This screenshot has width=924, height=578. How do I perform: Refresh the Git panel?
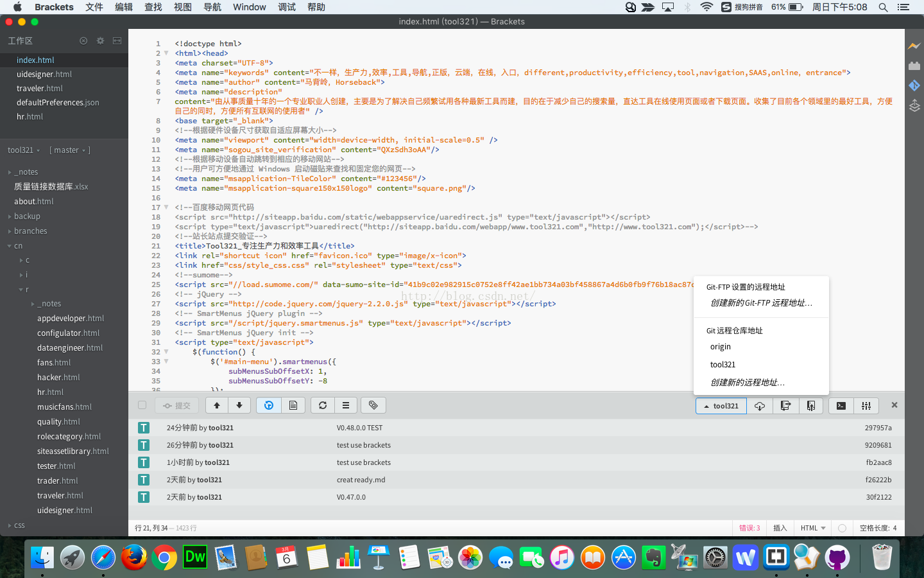coord(323,405)
